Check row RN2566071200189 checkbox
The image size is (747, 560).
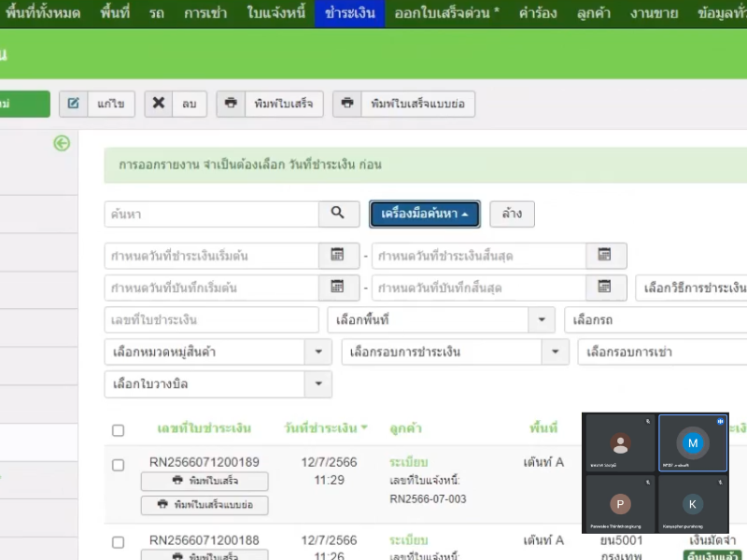(119, 465)
